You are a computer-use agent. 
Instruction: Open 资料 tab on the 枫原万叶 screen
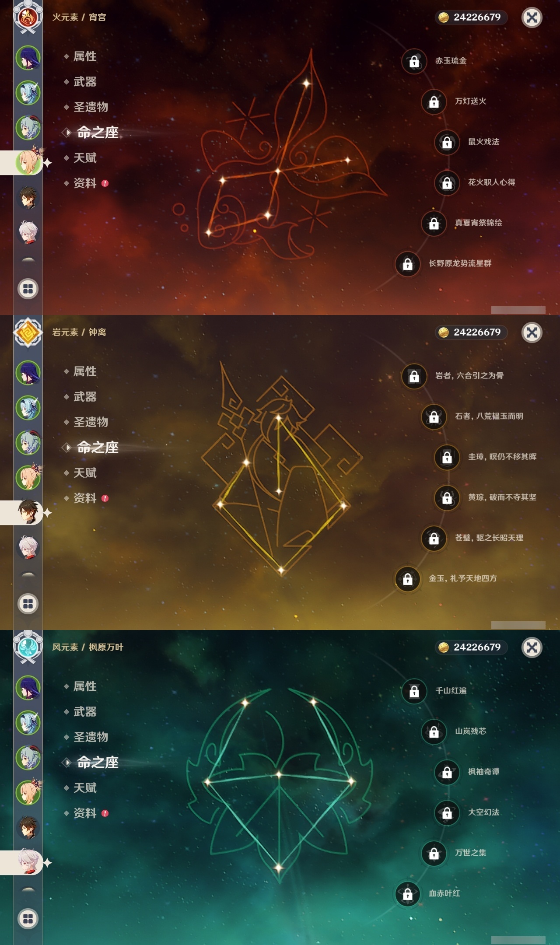[x=85, y=813]
